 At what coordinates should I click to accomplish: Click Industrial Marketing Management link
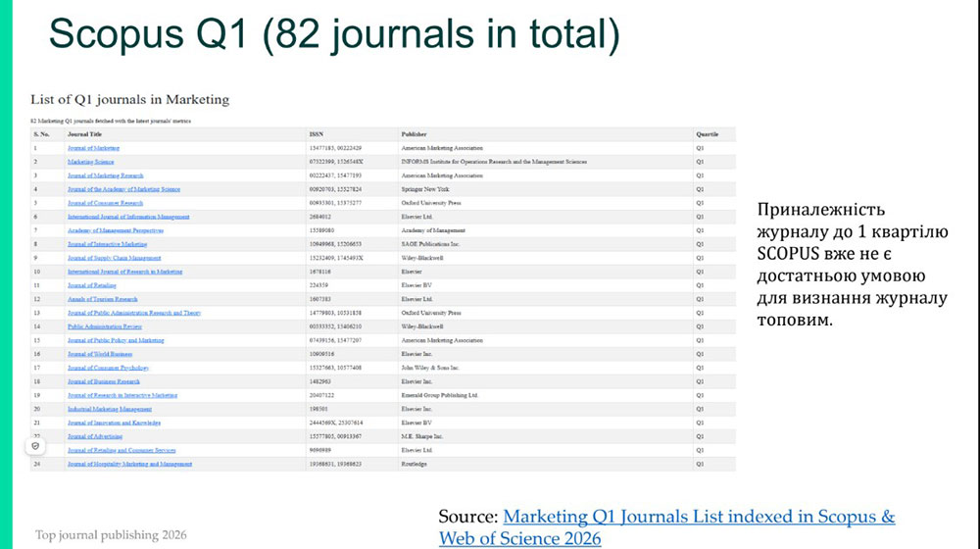click(x=109, y=408)
